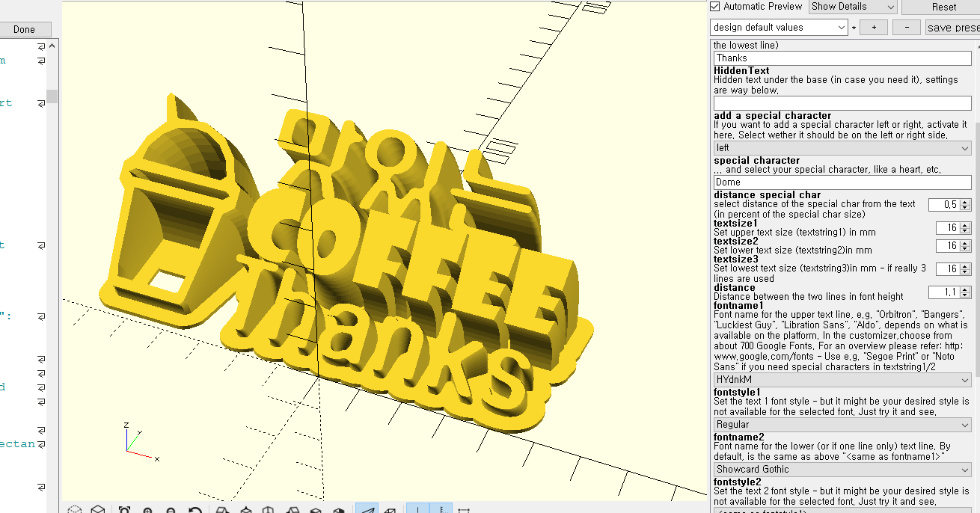Image resolution: width=980 pixels, height=513 pixels.
Task: Click the minus button to remove preset
Action: pos(907,28)
